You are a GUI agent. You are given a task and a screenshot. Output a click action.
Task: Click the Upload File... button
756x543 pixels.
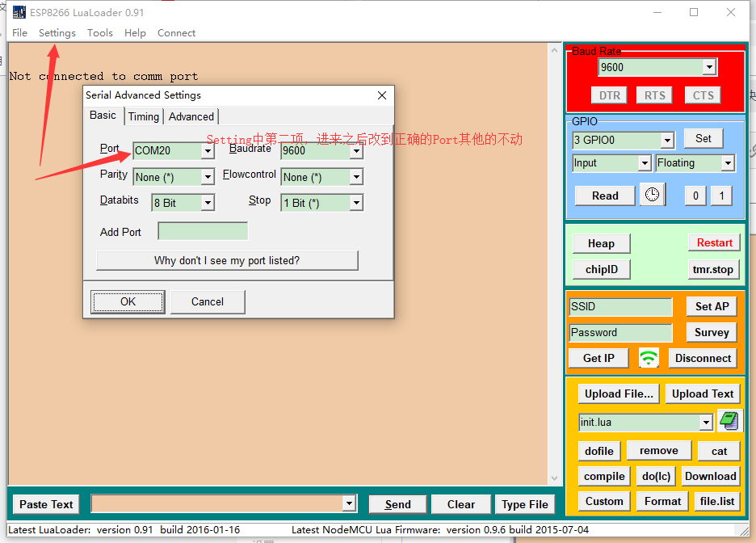tap(619, 394)
